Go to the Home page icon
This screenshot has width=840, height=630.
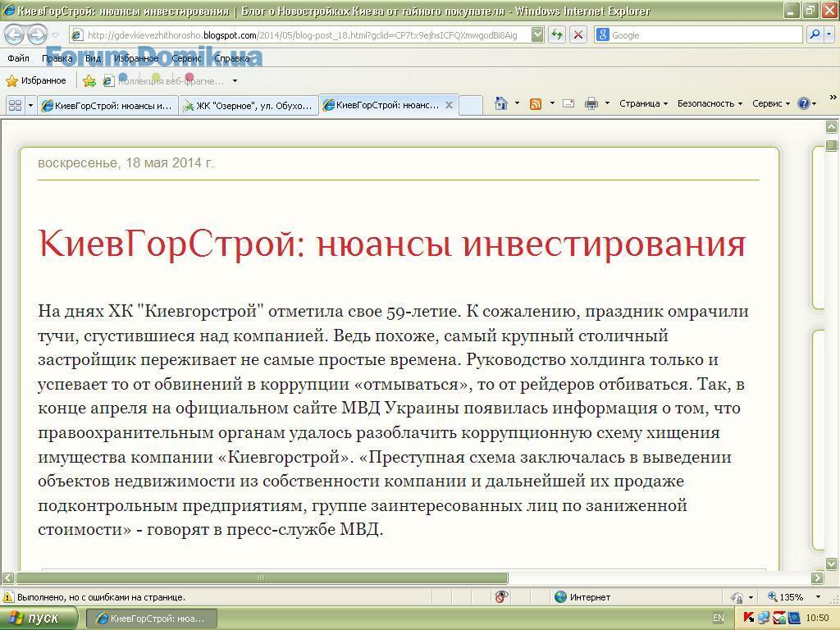501,103
